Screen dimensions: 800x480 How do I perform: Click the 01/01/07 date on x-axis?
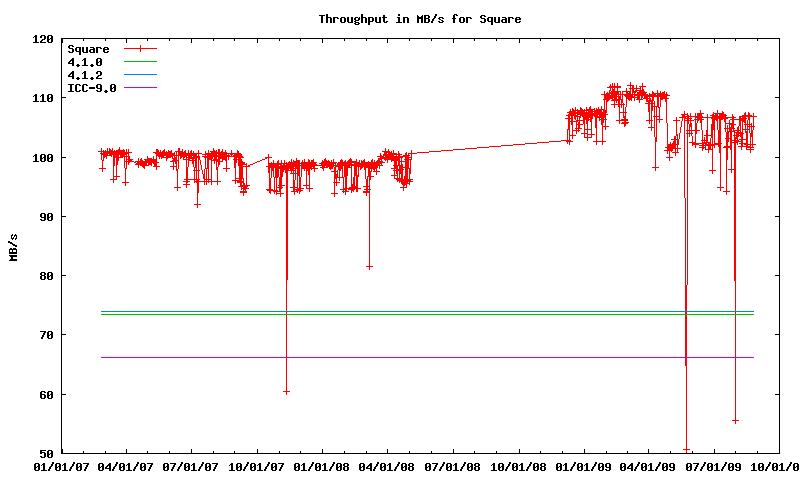click(x=60, y=466)
